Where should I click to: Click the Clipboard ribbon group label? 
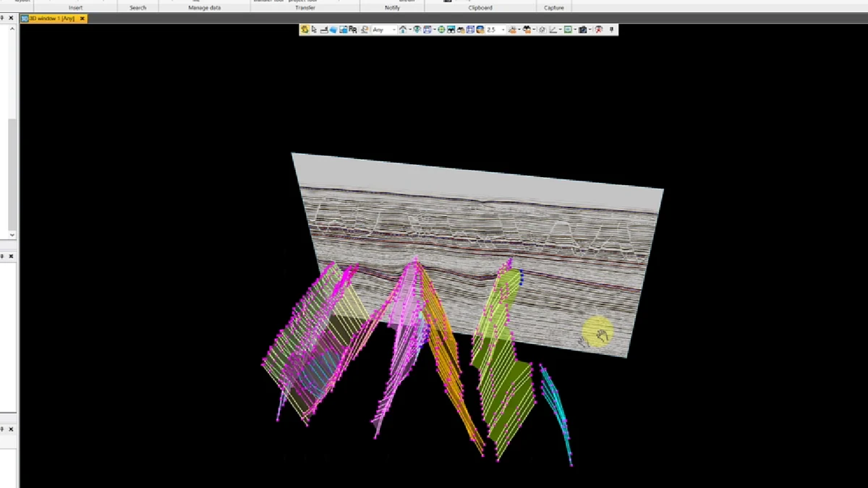click(x=480, y=8)
